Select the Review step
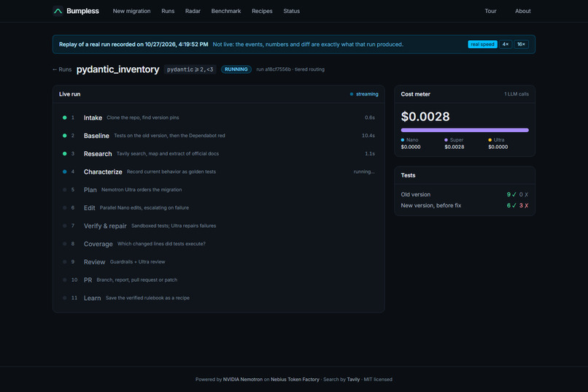The height and width of the screenshot is (392, 588). (219, 262)
